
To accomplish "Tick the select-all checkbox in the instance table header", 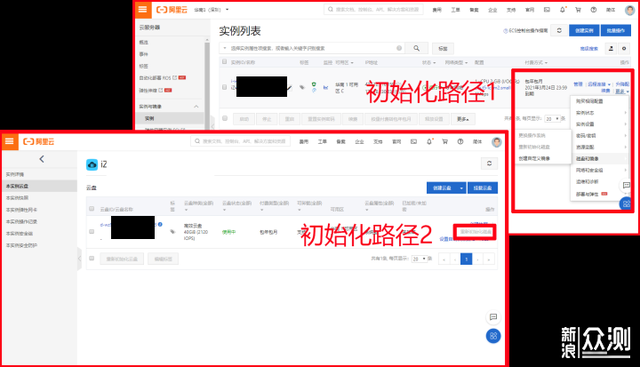I will point(224,62).
